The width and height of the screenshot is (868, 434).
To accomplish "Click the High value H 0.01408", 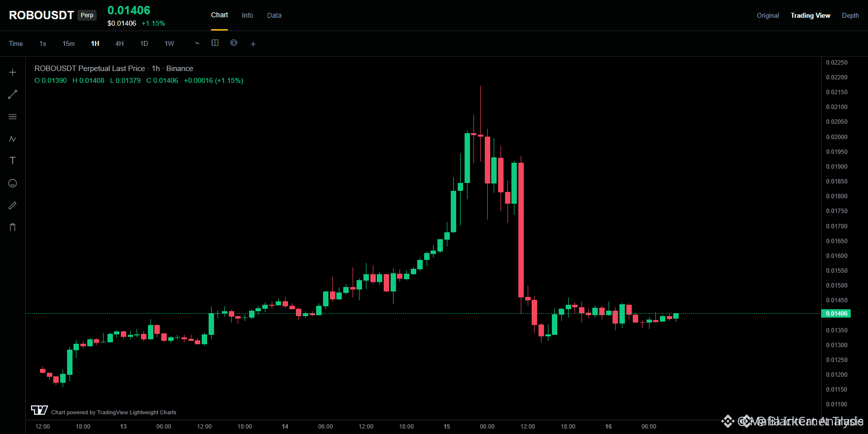I will [88, 80].
